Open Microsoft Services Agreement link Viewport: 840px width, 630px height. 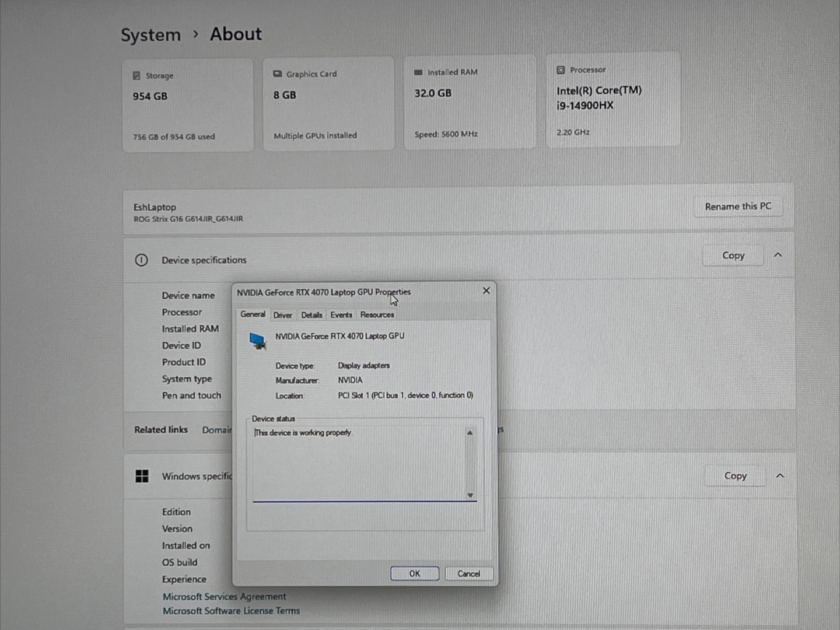click(225, 597)
